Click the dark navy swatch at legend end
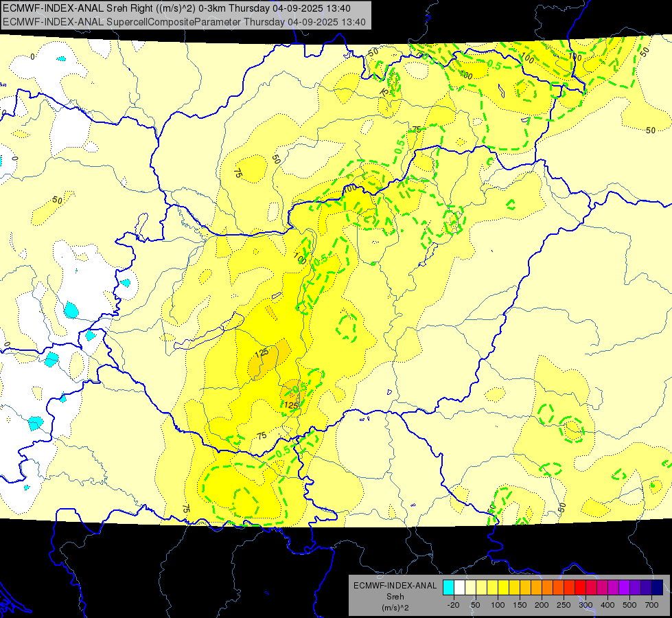 (658, 587)
